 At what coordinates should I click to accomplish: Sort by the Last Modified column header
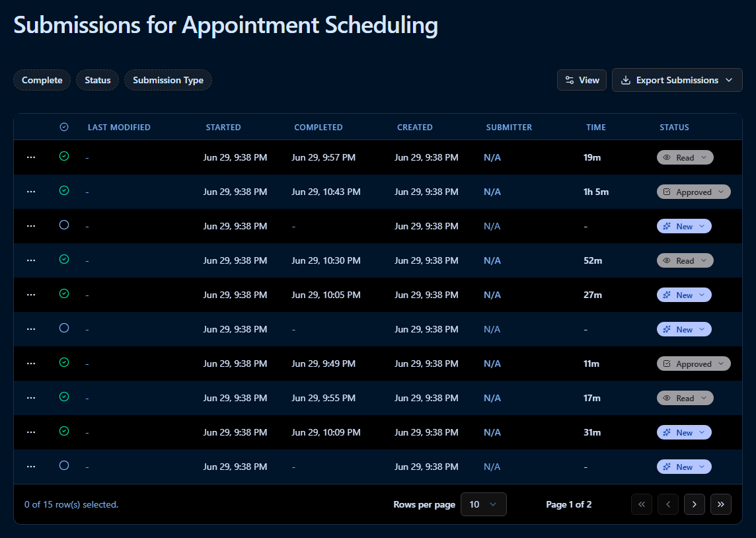point(119,128)
